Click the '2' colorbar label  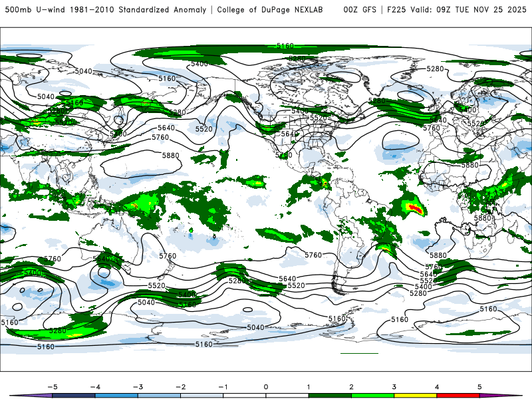click(x=351, y=387)
